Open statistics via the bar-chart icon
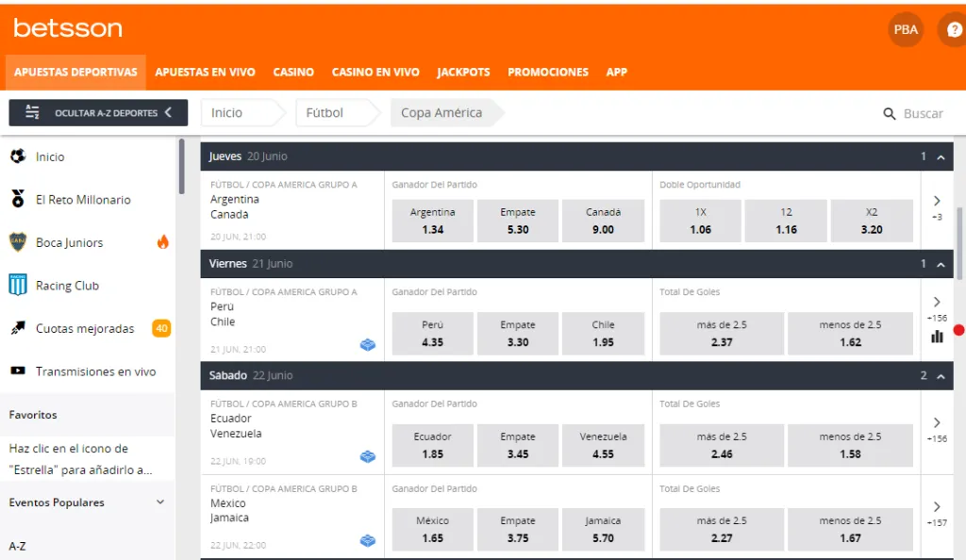This screenshot has height=560, width=966. pos(937,337)
